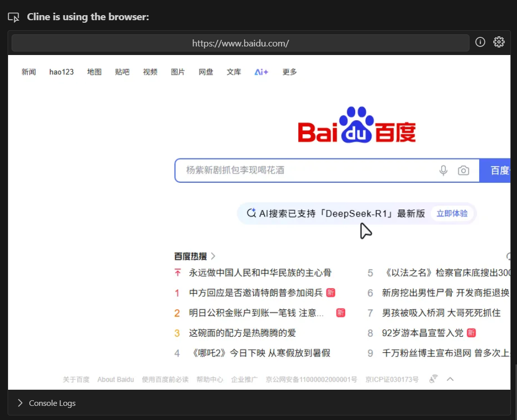Screen dimensions: 517x420
Task: Click the AI搜索已支持 DeepSeek-R1 banner text
Action: (342, 214)
